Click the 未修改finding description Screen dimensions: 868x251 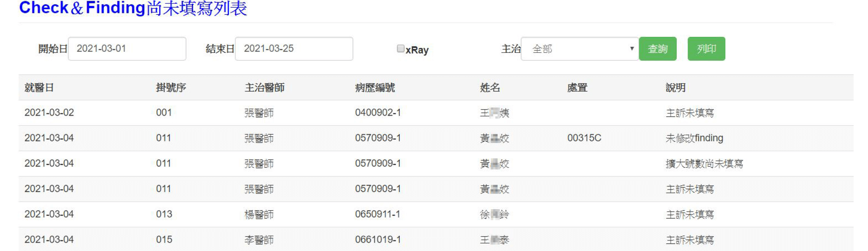(694, 138)
